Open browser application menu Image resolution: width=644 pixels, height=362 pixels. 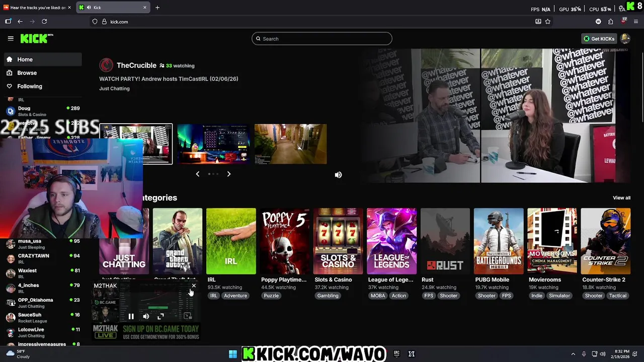tap(636, 22)
